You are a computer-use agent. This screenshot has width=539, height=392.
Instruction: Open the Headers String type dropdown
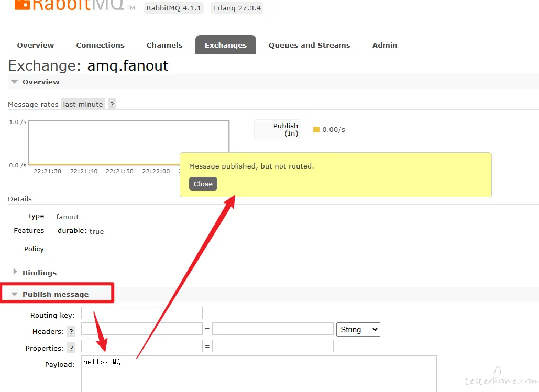coord(358,330)
